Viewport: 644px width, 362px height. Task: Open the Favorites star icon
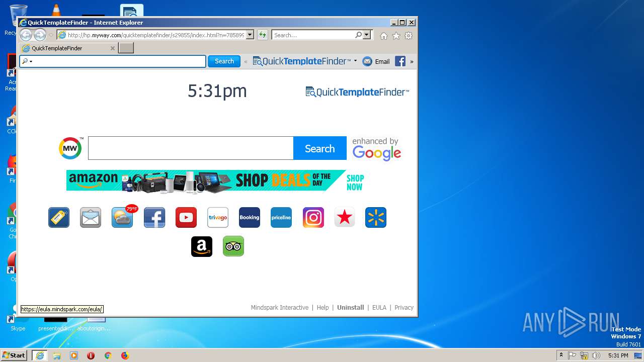tap(396, 36)
